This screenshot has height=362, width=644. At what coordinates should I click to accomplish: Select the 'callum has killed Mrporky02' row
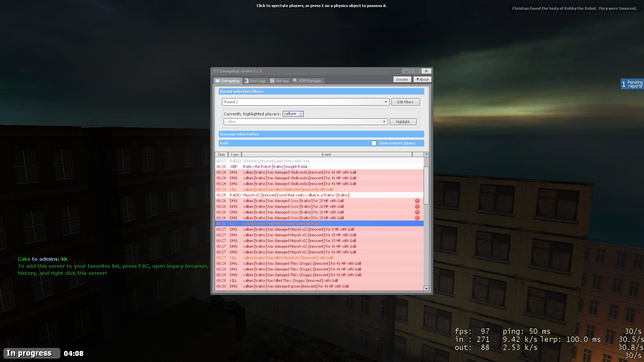pyautogui.click(x=319, y=258)
